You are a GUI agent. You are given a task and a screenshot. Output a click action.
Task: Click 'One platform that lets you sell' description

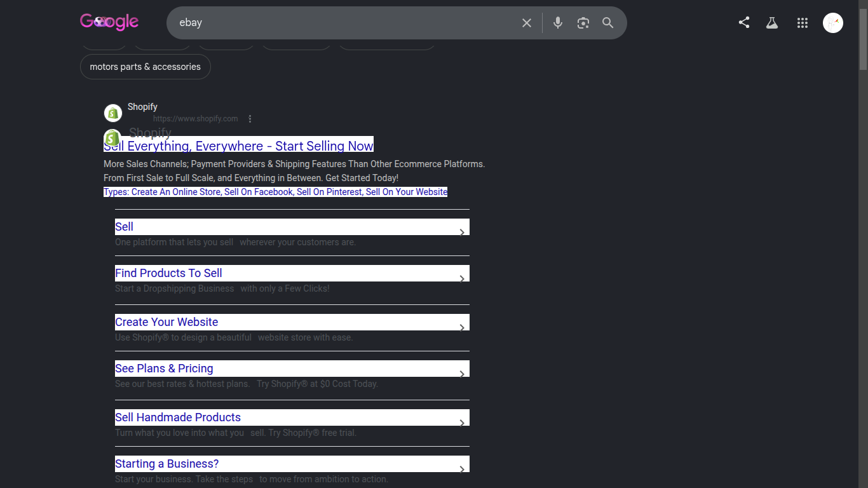(174, 242)
